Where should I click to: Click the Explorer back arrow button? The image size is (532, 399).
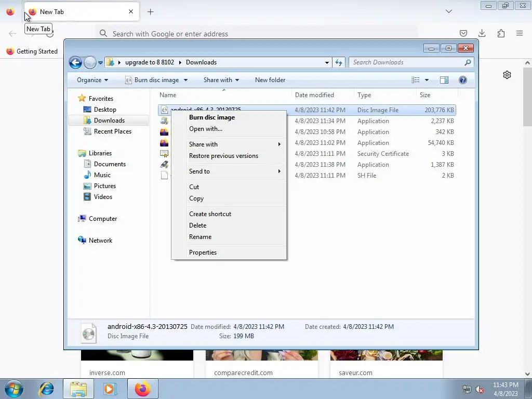click(75, 62)
